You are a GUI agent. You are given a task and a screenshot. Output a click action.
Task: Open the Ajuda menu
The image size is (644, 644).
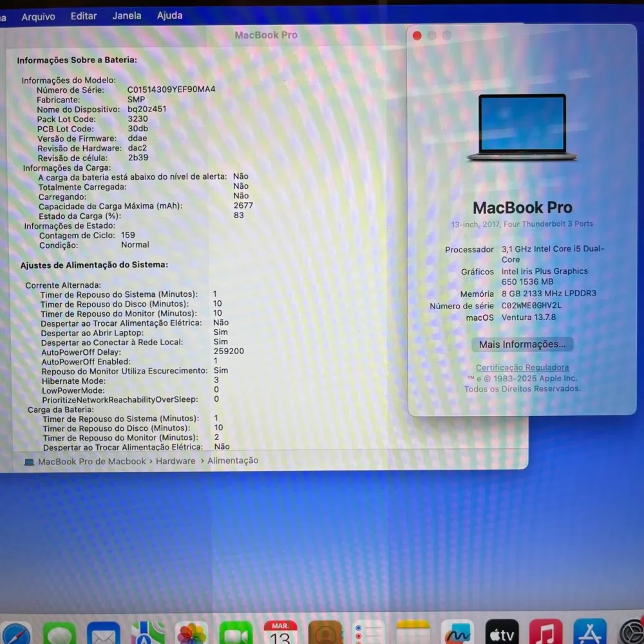pos(169,15)
